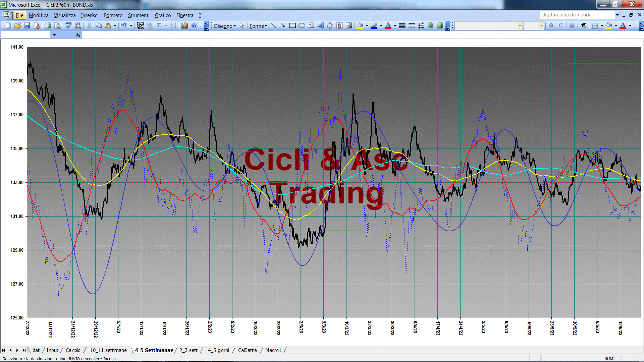644x362 pixels.
Task: Open the Modifica menu
Action: tap(39, 15)
